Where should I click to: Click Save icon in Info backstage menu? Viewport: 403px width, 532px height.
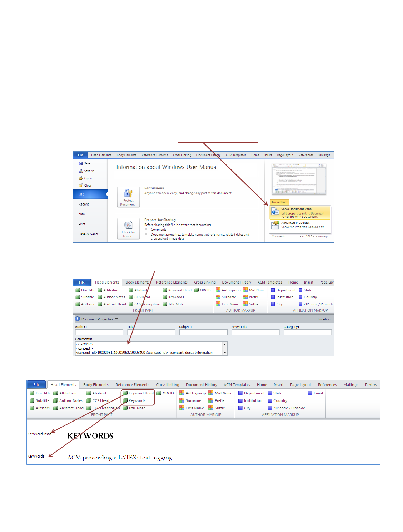81,163
